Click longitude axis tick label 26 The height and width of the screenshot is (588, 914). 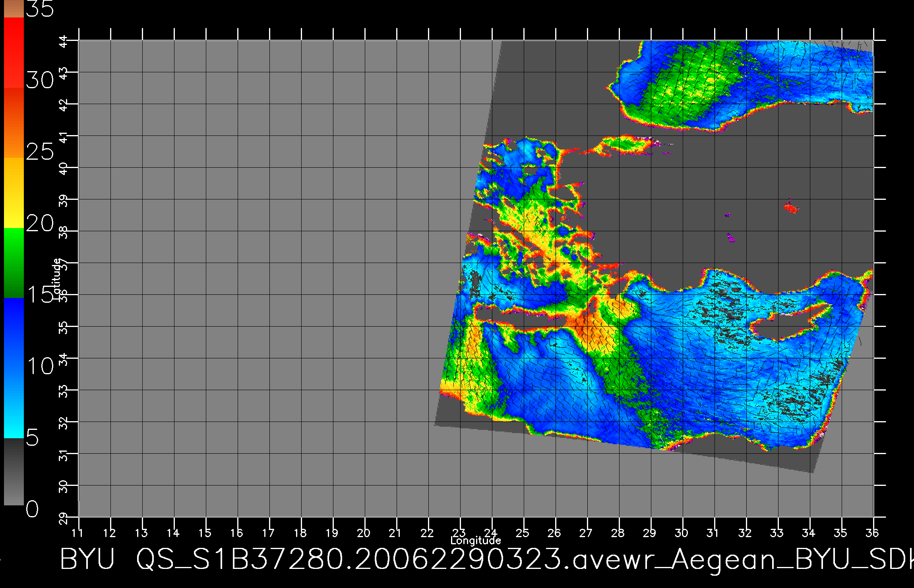point(554,533)
